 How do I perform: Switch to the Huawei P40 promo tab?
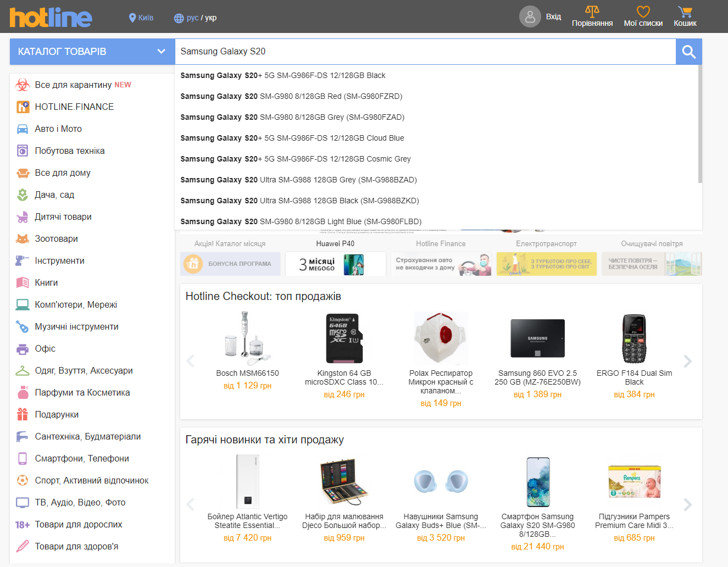335,243
